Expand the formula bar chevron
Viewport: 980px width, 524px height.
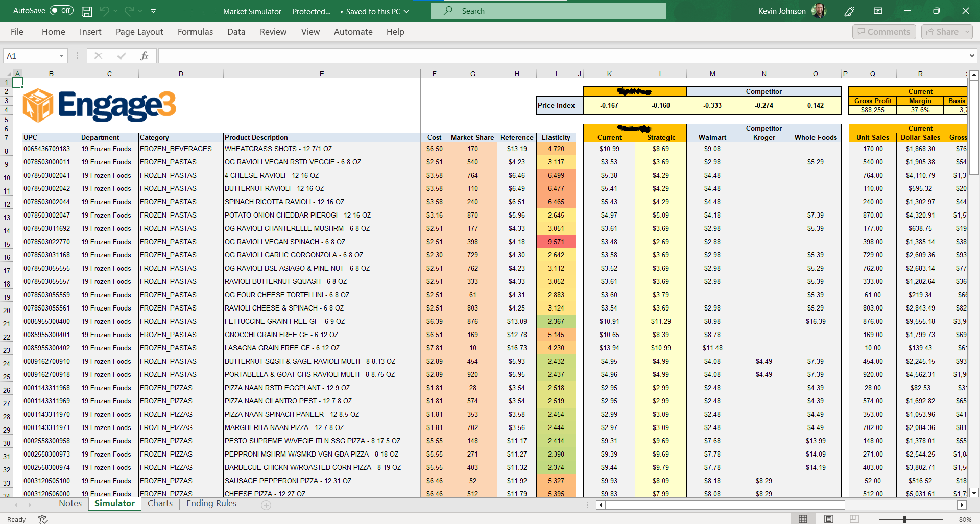pyautogui.click(x=971, y=56)
